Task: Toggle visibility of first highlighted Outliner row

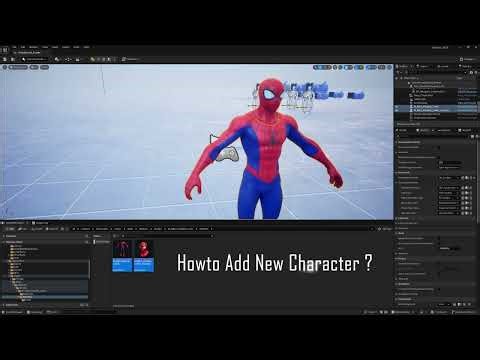Action: (397, 107)
